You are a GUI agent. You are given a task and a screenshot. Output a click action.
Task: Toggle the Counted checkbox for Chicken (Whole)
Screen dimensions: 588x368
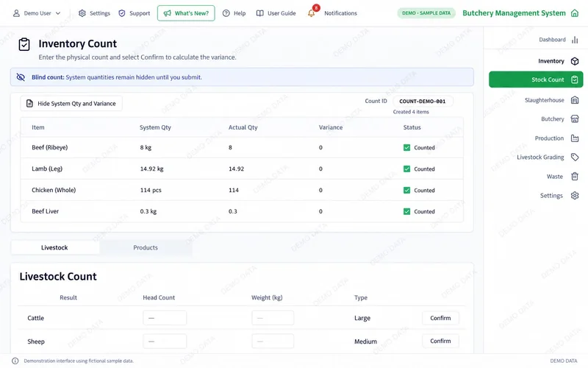pyautogui.click(x=406, y=191)
